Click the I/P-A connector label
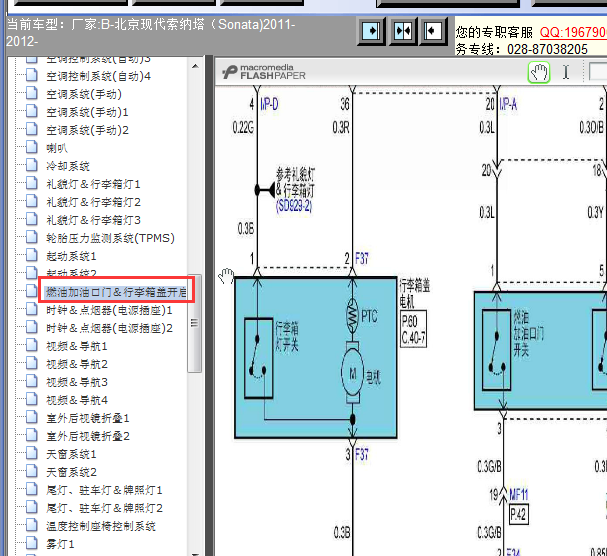This screenshot has height=556, width=607. (x=508, y=104)
